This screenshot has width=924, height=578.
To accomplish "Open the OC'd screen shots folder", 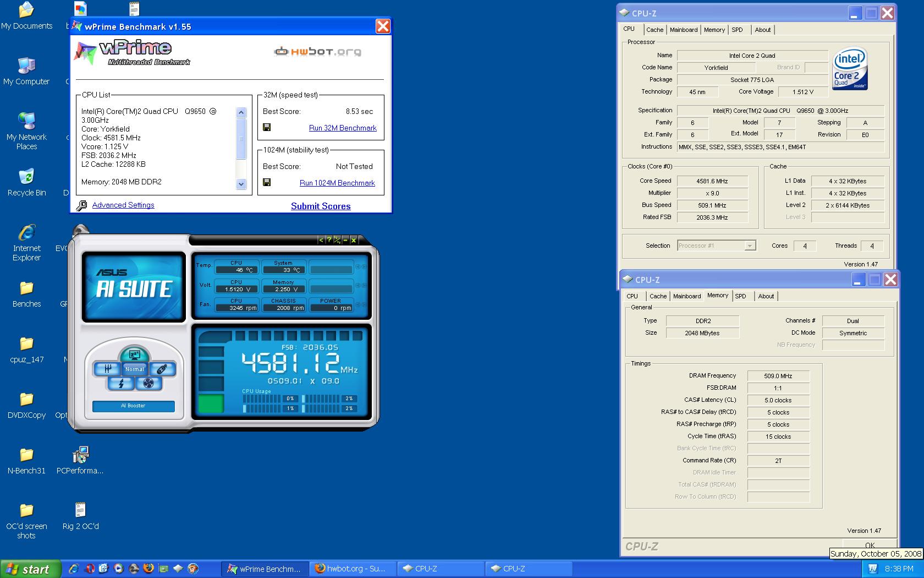I will 26,521.
